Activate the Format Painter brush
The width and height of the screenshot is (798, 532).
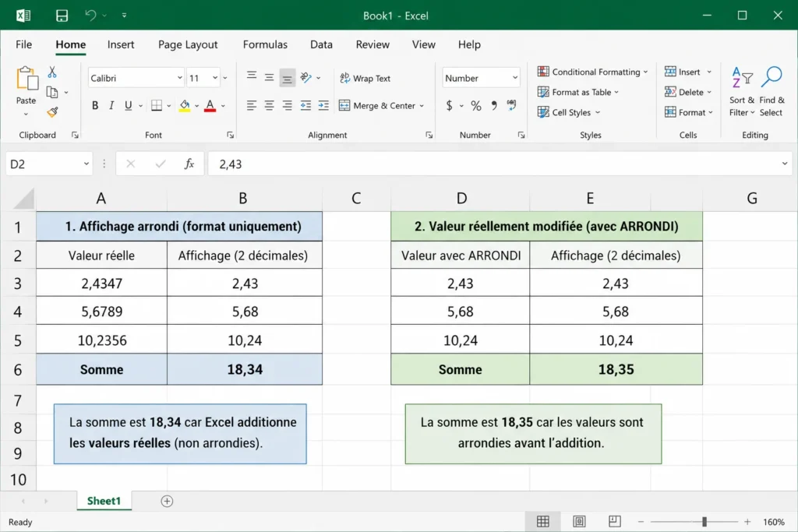[x=52, y=112]
